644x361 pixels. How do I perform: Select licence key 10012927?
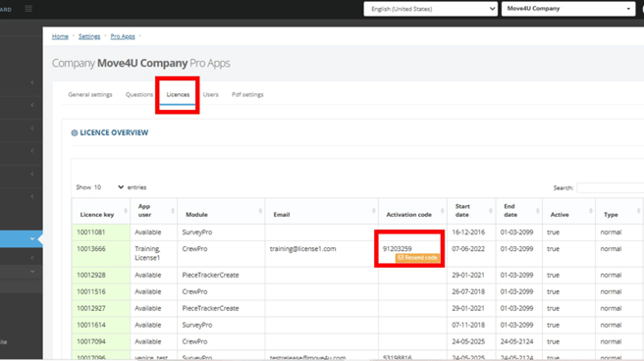tap(91, 308)
